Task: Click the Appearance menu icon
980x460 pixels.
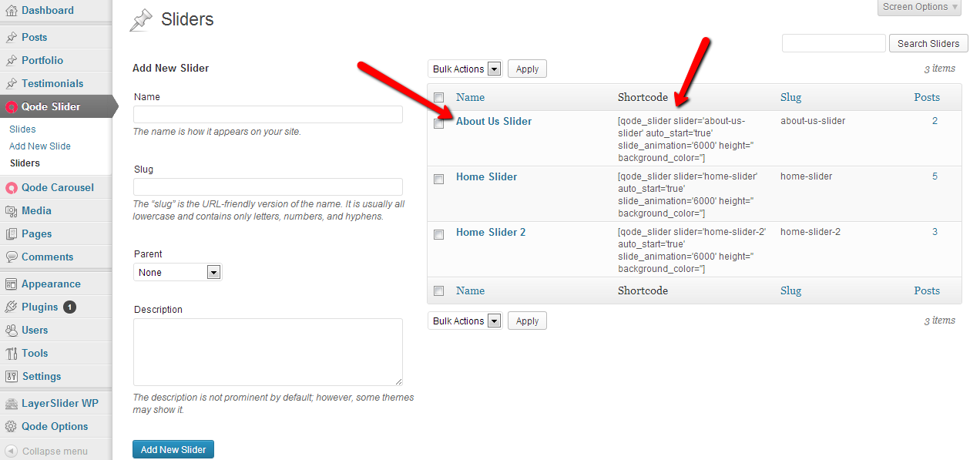Action: [12, 284]
